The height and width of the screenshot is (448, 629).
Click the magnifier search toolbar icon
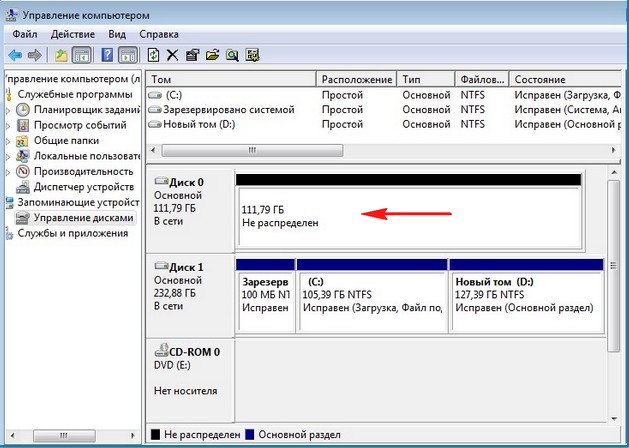[x=232, y=54]
